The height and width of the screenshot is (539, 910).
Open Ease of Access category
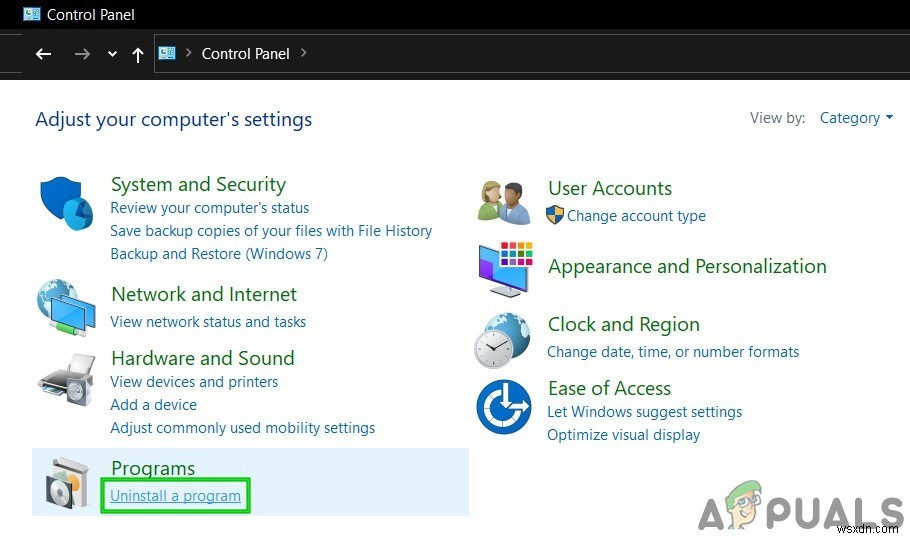pyautogui.click(x=609, y=388)
